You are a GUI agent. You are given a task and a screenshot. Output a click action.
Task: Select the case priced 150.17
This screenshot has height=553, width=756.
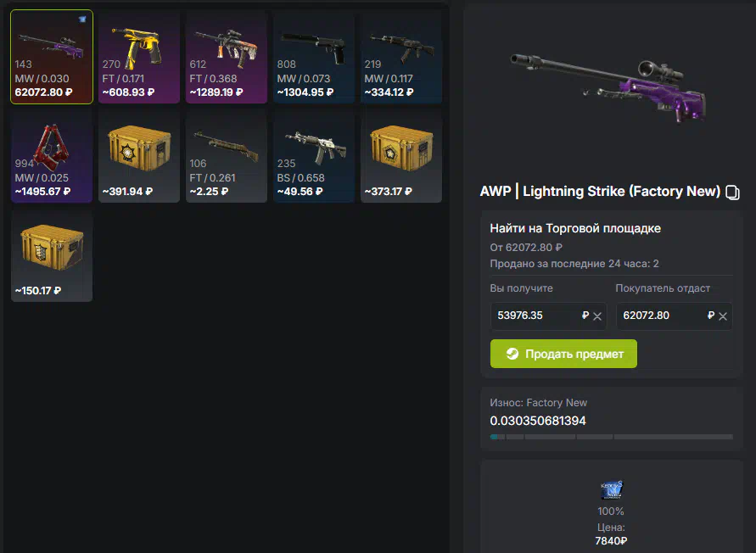(52, 255)
